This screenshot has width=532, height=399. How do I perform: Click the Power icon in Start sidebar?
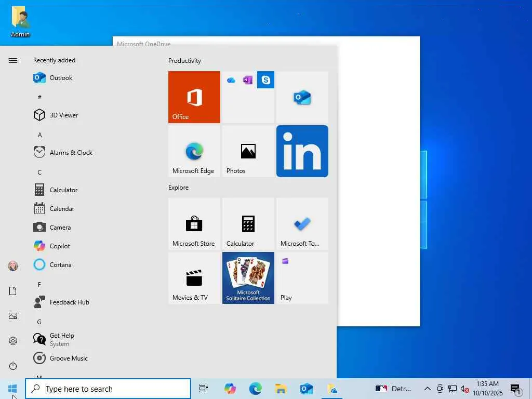(x=13, y=366)
